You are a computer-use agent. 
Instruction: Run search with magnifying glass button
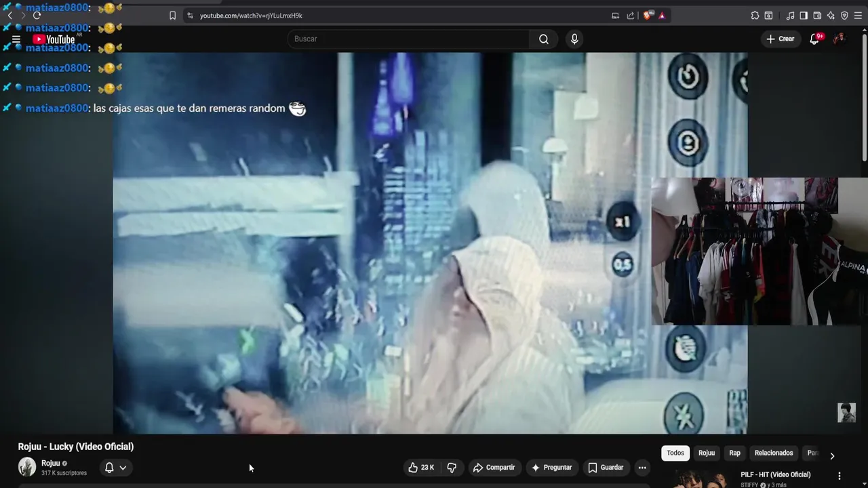544,39
